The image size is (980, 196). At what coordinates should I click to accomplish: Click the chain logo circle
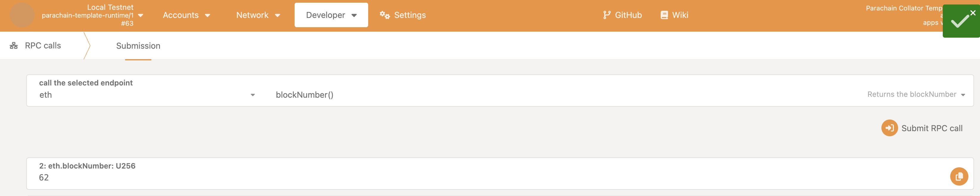click(22, 15)
